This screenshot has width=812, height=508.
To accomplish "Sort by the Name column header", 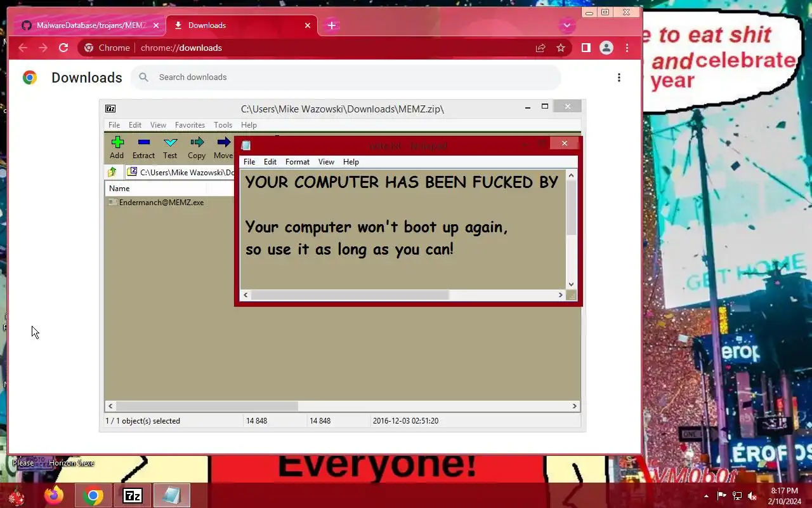I will point(156,189).
